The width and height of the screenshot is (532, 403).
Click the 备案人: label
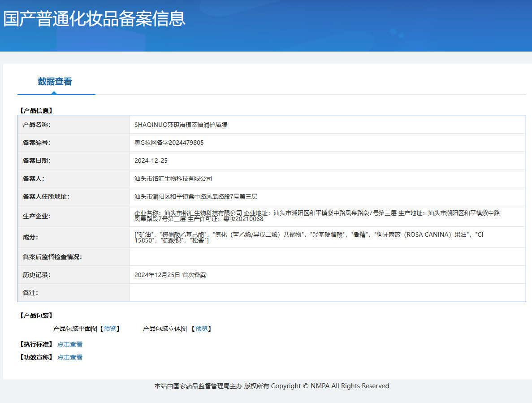pyautogui.click(x=34, y=178)
